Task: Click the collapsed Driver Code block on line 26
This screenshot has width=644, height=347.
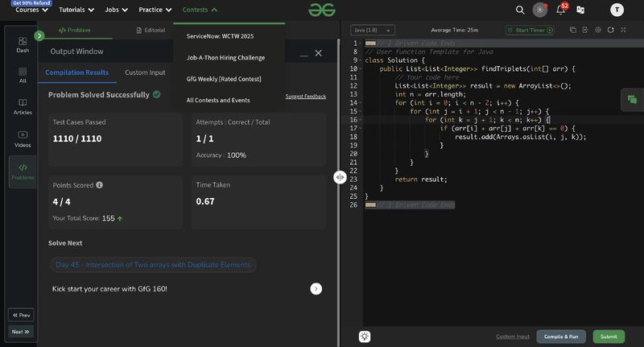Action: [x=410, y=205]
